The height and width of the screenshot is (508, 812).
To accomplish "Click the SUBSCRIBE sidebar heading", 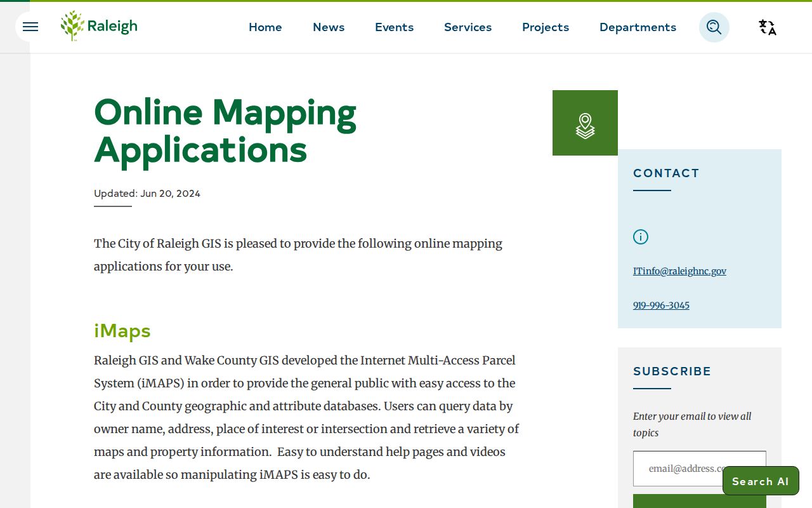I will [672, 371].
